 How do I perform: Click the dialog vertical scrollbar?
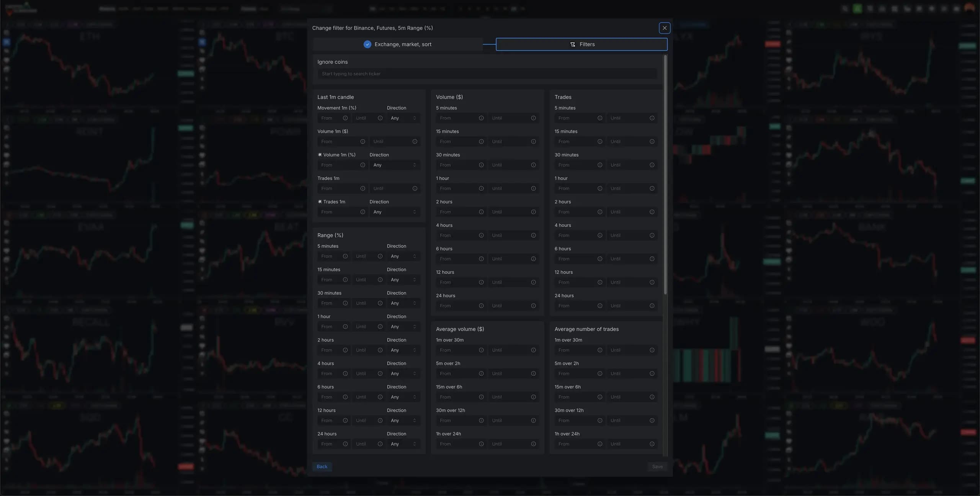(x=665, y=175)
